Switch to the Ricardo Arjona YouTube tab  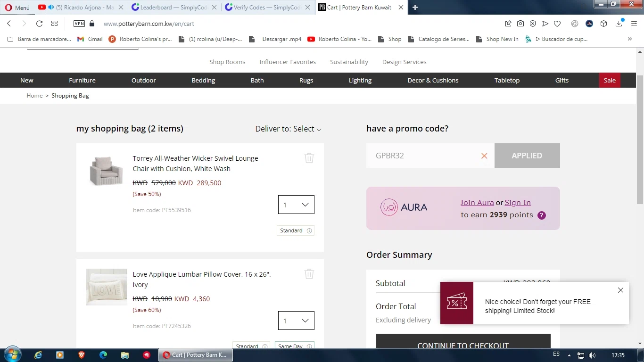[81, 8]
